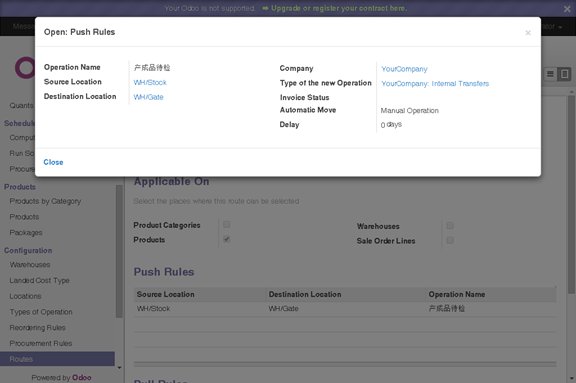The height and width of the screenshot is (383, 576).
Task: Click the main page vertical scrollbar
Action: (571, 195)
